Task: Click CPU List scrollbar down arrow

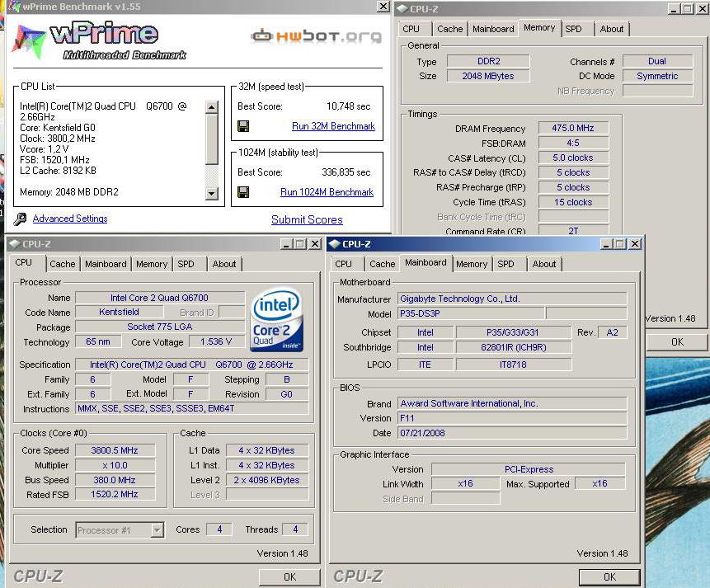Action: point(211,194)
